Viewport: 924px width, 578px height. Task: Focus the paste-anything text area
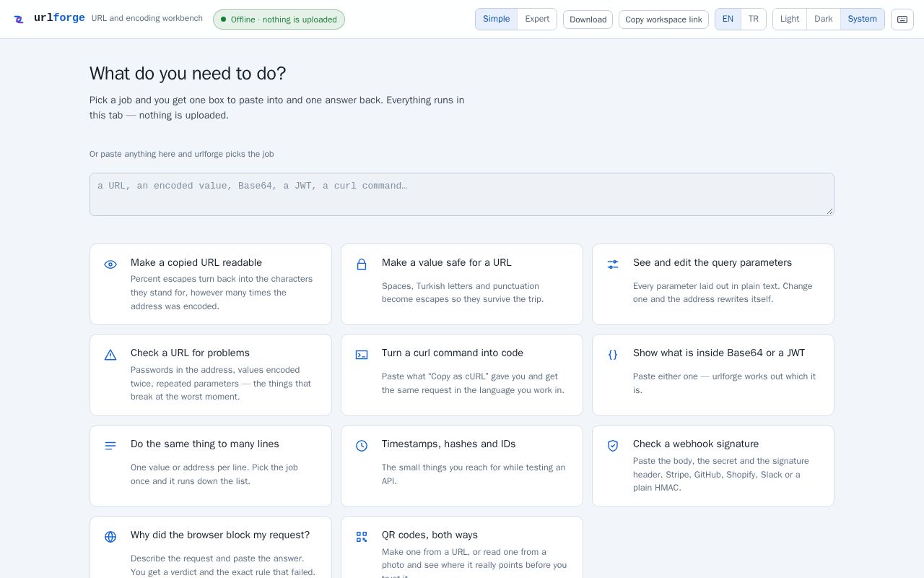462,194
